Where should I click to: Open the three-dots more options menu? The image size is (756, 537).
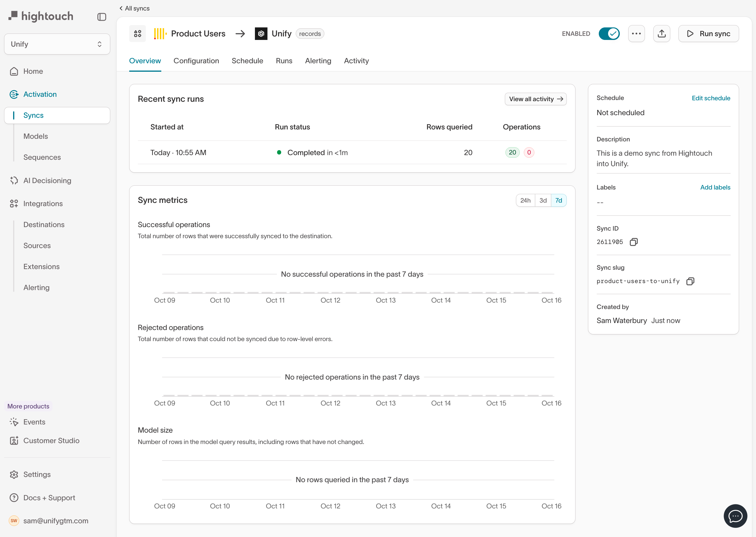[x=636, y=34]
